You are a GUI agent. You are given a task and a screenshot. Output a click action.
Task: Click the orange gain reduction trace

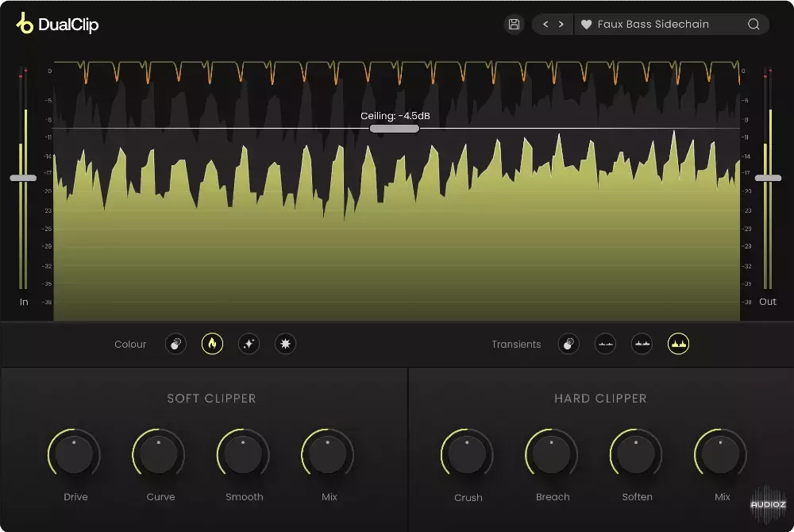(396, 71)
